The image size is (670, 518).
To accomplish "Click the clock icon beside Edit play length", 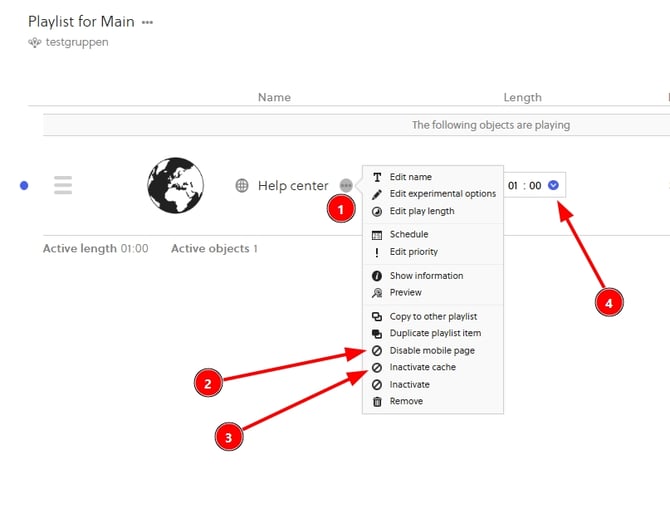I will pos(377,211).
